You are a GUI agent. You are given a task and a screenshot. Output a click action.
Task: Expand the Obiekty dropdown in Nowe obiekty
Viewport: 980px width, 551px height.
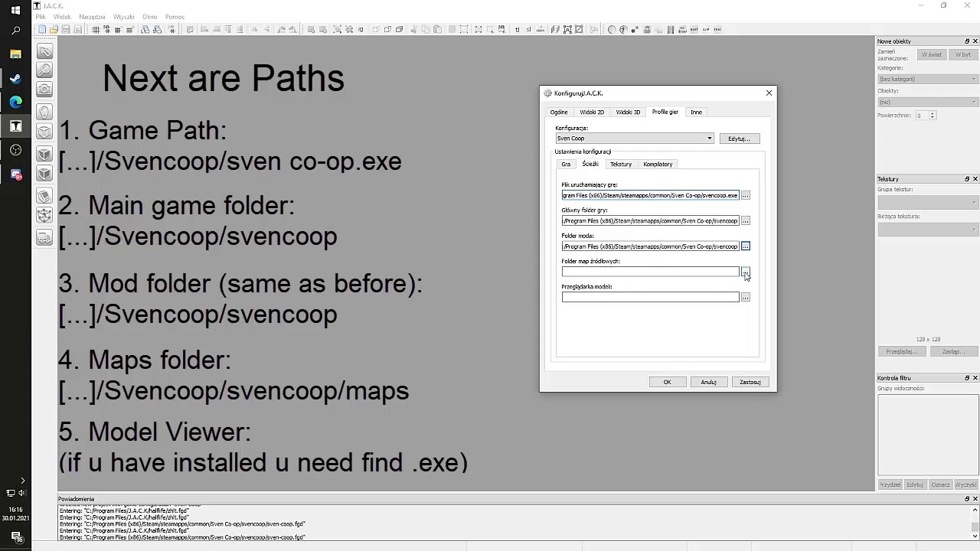point(928,102)
